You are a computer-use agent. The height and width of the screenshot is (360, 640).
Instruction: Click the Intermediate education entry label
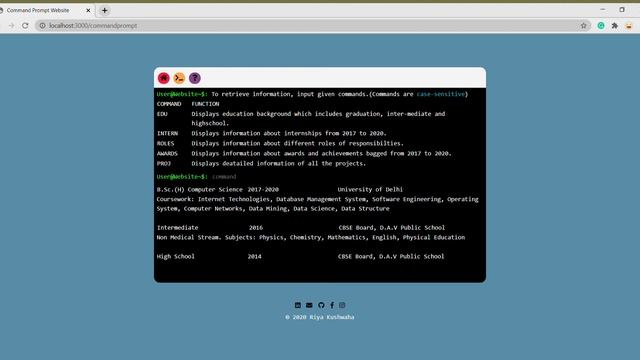[178, 228]
